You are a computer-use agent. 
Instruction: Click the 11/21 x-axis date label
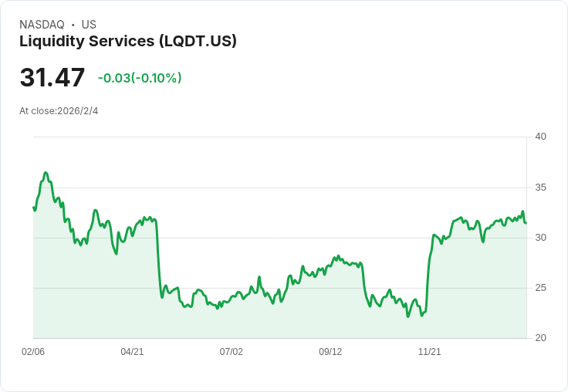pos(429,352)
